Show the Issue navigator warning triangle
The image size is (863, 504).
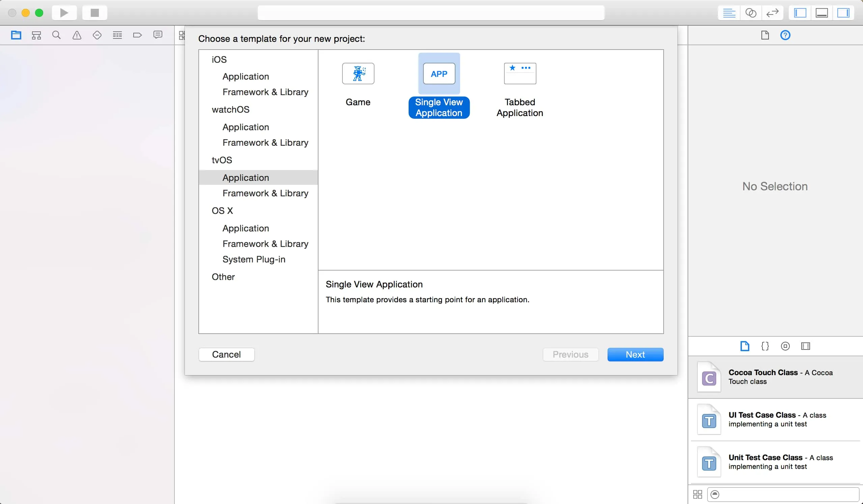[76, 35]
